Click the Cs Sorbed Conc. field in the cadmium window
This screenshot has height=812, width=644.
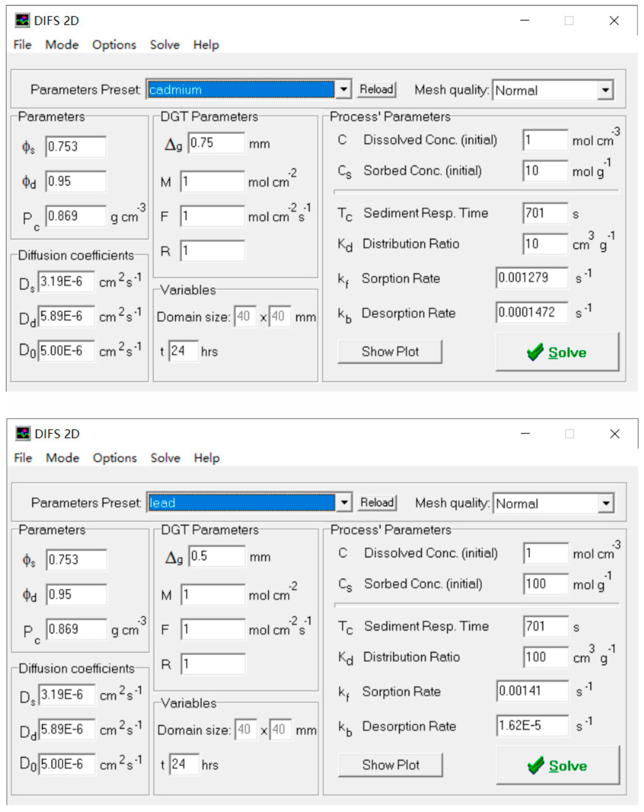[x=545, y=171]
